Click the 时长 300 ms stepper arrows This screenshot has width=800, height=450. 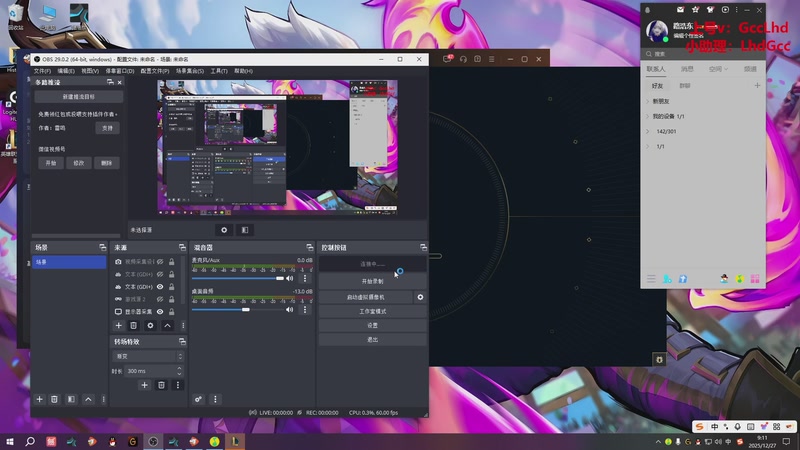tap(179, 371)
